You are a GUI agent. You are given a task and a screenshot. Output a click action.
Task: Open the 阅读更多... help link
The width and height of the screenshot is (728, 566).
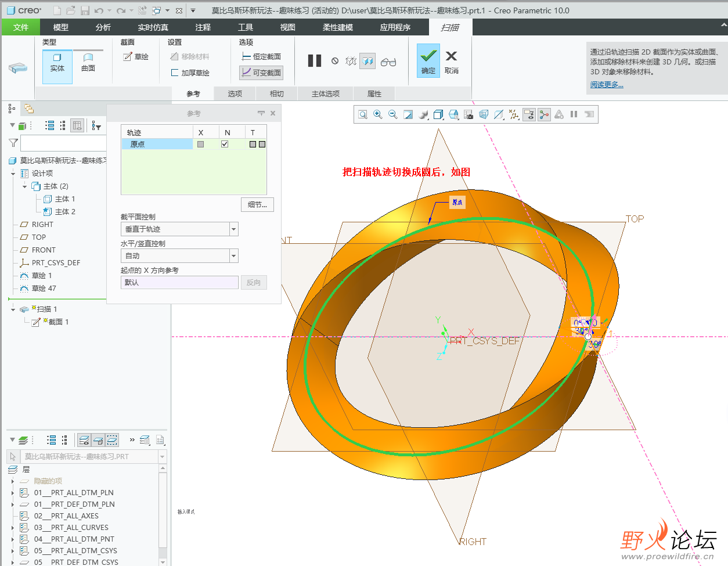pos(607,85)
